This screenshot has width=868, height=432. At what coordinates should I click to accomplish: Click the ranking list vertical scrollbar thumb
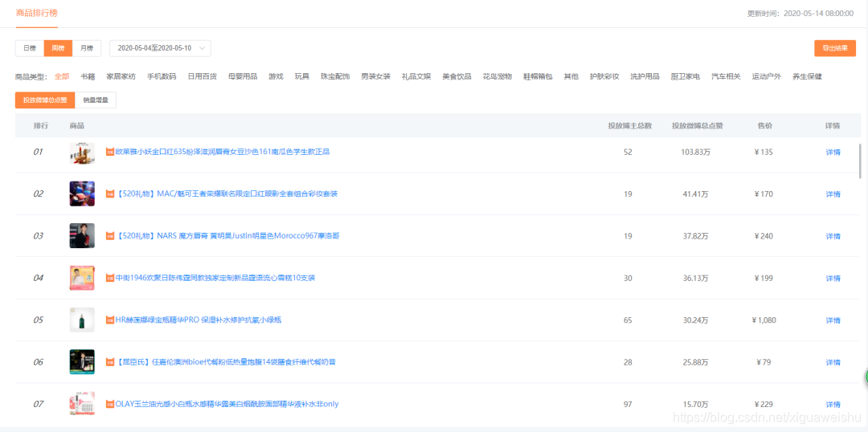pos(860,161)
